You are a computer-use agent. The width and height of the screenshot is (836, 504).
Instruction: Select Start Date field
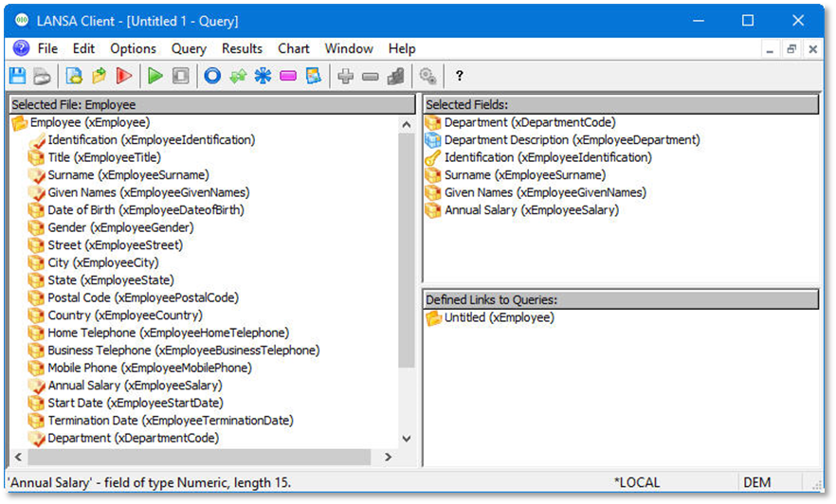136,404
